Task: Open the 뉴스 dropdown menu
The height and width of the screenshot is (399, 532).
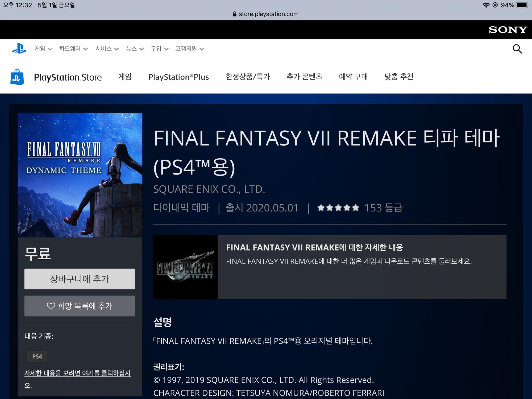Action: (x=135, y=49)
